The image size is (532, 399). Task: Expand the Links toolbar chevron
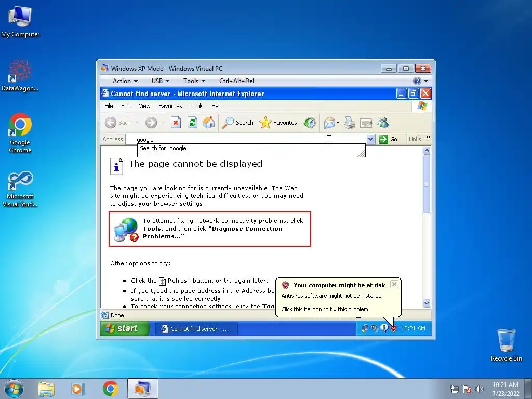pos(428,137)
